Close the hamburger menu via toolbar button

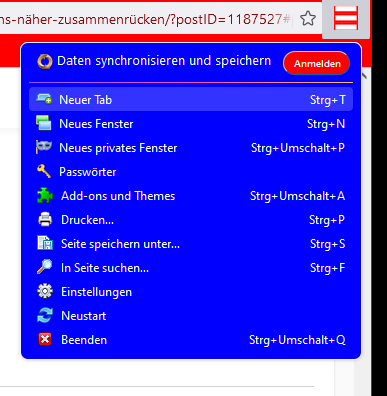pos(346,18)
